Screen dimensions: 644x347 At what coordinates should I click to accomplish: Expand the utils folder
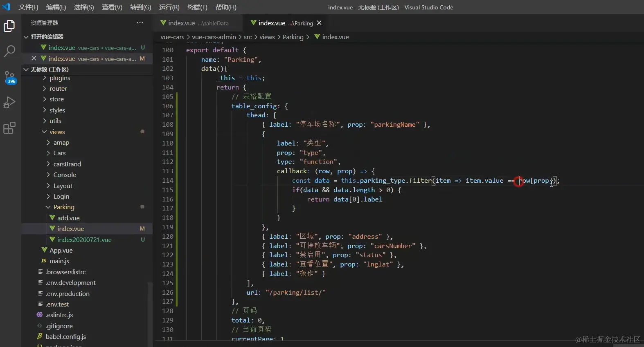[x=45, y=121]
